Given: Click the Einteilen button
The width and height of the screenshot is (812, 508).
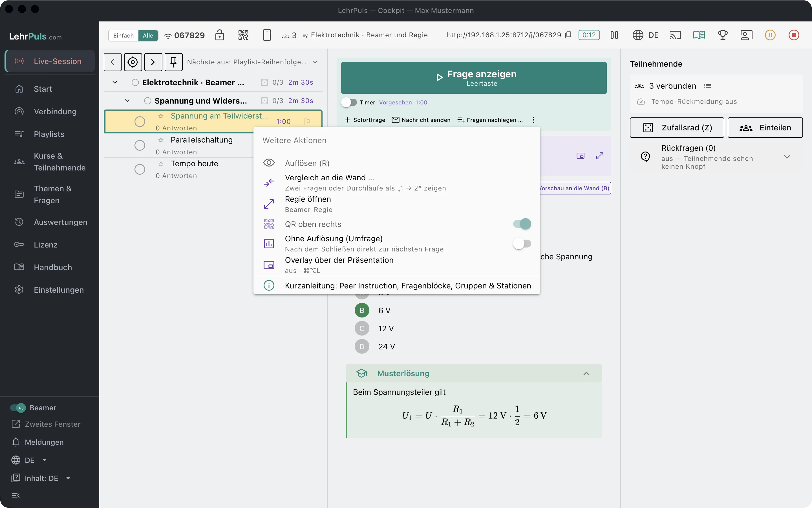Looking at the screenshot, I should click(765, 128).
